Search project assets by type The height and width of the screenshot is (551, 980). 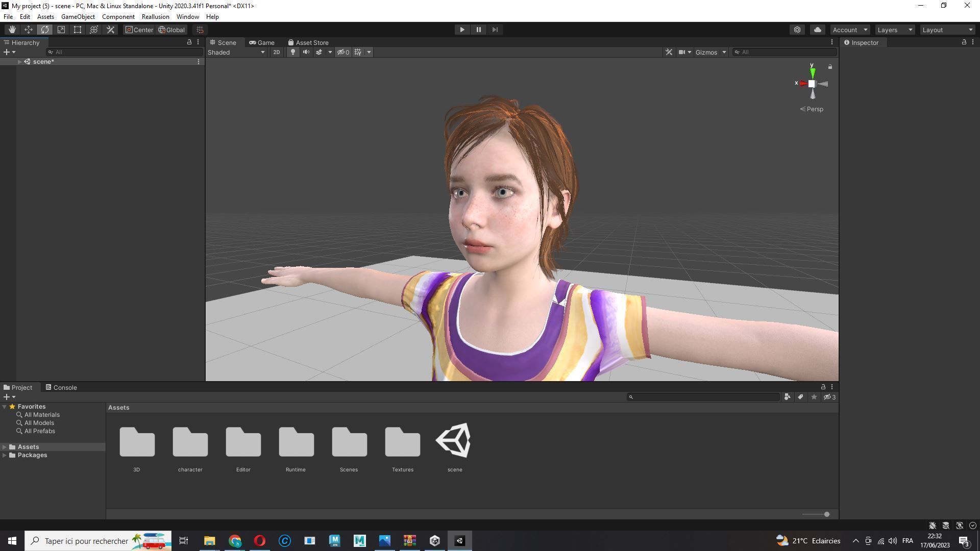coord(787,397)
